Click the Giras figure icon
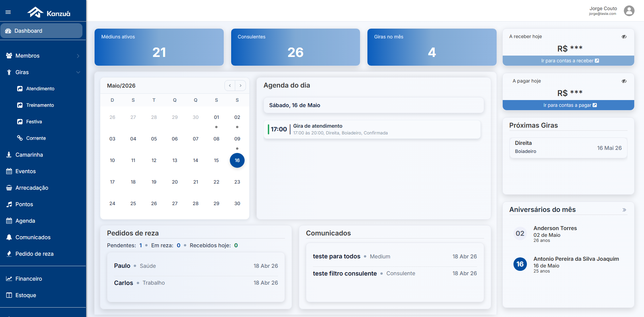644x317 pixels. 9,72
